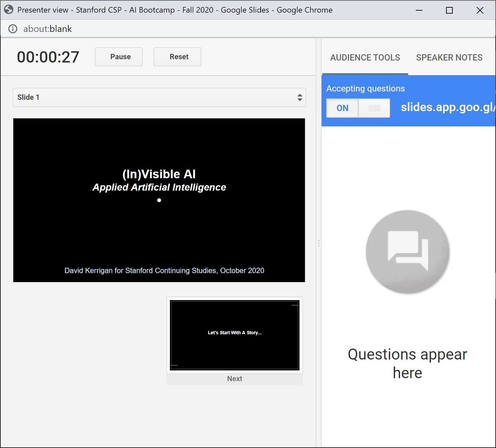Viewport: 496px width, 448px height.
Task: Reset the timer to zero
Action: (177, 57)
